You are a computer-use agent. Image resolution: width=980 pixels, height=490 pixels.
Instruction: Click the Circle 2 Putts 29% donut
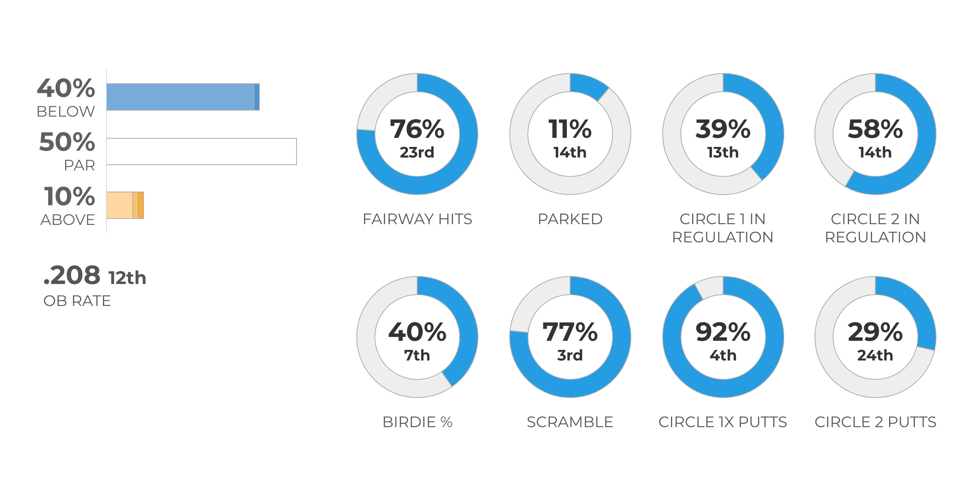point(875,337)
